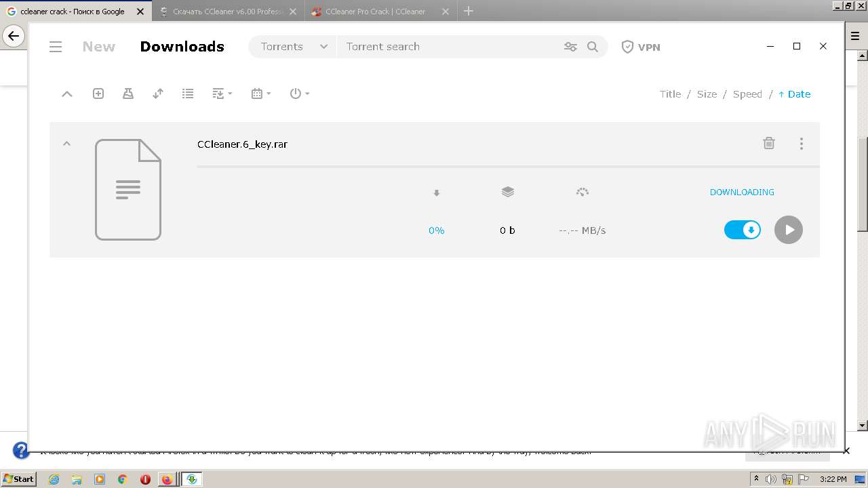Sort downloads by Title
This screenshot has width=868, height=488.
coord(670,94)
